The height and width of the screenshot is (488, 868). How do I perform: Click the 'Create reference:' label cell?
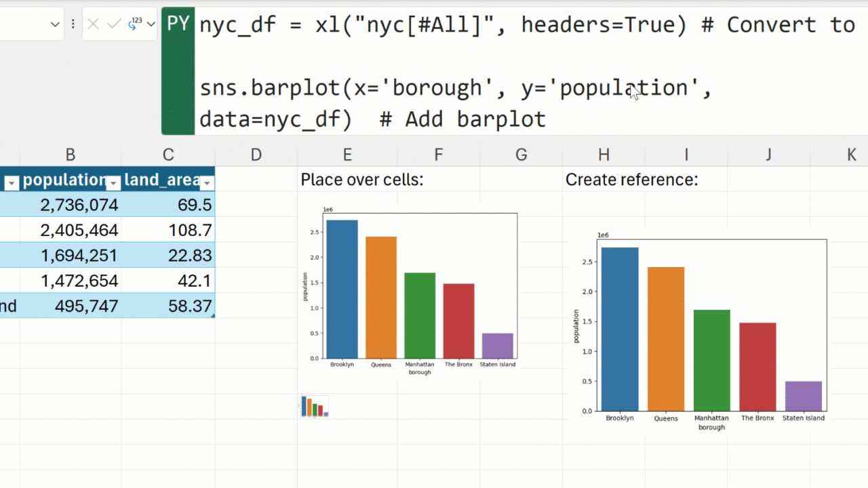(x=631, y=180)
